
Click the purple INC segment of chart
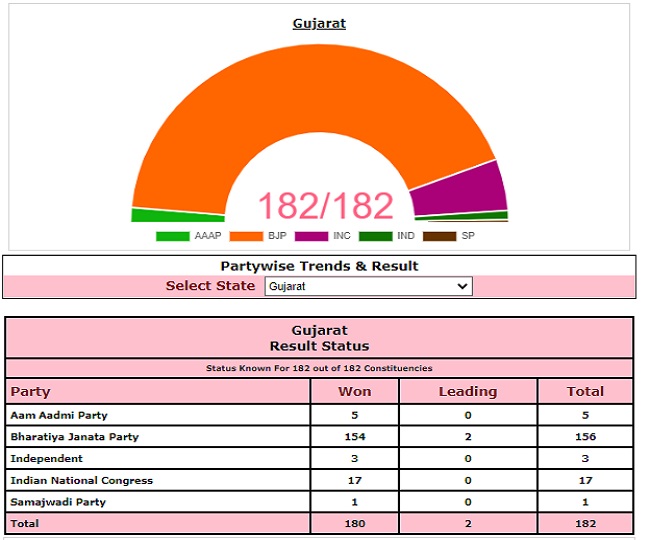[x=462, y=188]
